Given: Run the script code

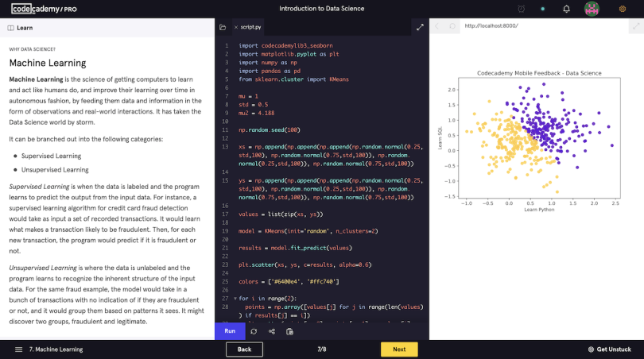Looking at the screenshot, I should [230, 331].
